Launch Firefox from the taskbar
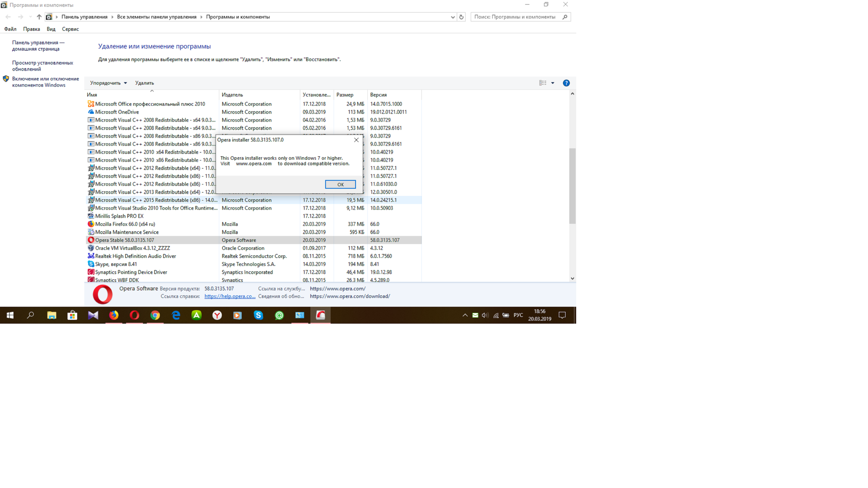The height and width of the screenshot is (488, 868). (114, 315)
